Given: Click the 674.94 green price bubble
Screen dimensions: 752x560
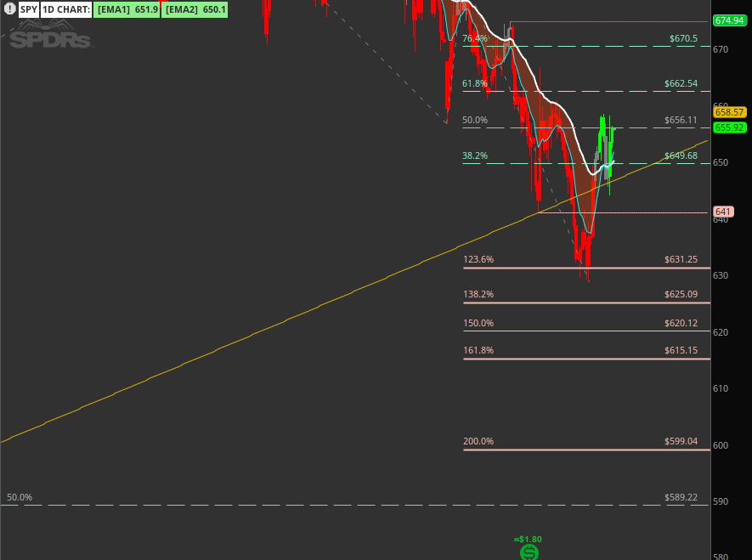Looking at the screenshot, I should click(729, 20).
